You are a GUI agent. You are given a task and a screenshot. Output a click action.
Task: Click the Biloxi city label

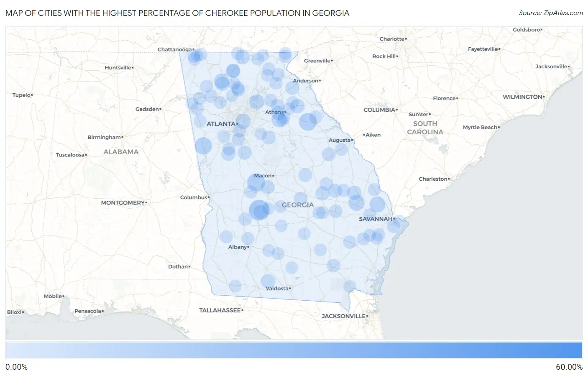(14, 312)
